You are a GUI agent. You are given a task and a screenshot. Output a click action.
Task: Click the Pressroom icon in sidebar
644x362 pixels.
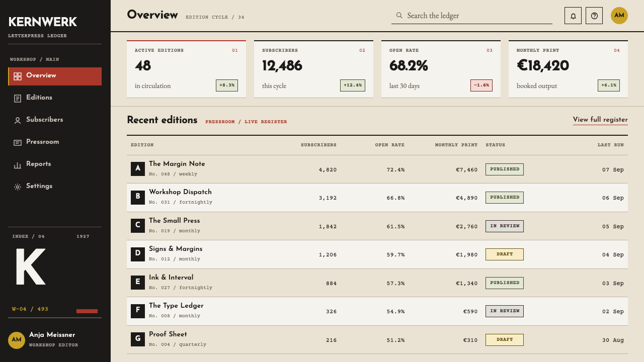[18, 143]
